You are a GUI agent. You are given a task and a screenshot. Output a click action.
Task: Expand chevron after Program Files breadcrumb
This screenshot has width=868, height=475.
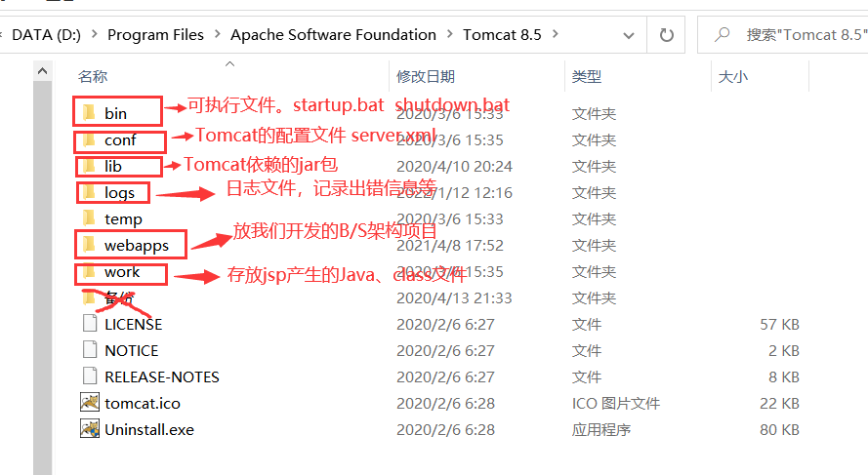click(218, 34)
